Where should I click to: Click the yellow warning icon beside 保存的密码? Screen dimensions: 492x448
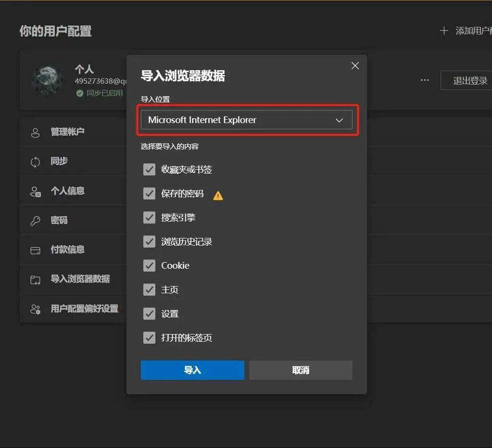(x=218, y=196)
